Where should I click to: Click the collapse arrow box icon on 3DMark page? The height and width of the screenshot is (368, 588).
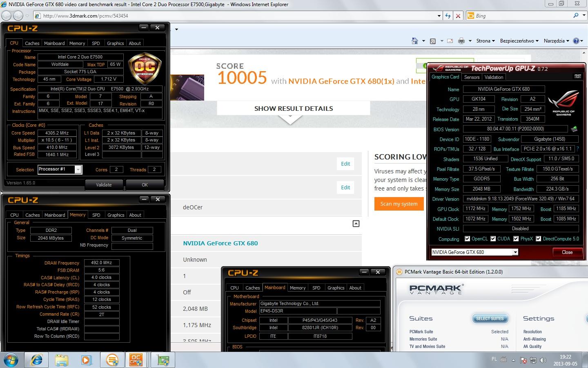point(356,224)
